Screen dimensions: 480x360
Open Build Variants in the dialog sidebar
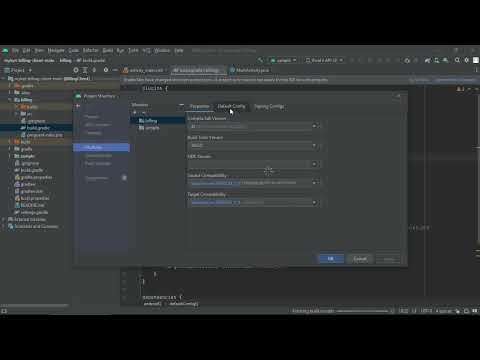[97, 164]
